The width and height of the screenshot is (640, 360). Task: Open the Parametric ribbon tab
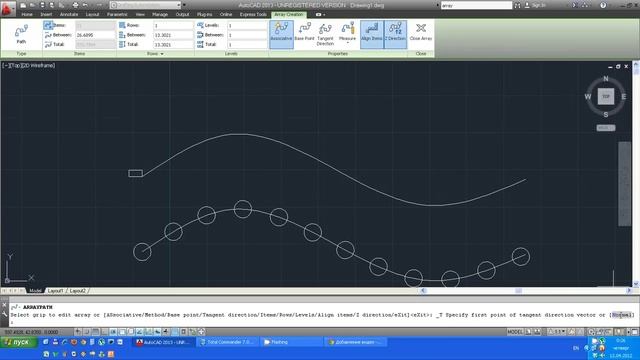tap(117, 14)
